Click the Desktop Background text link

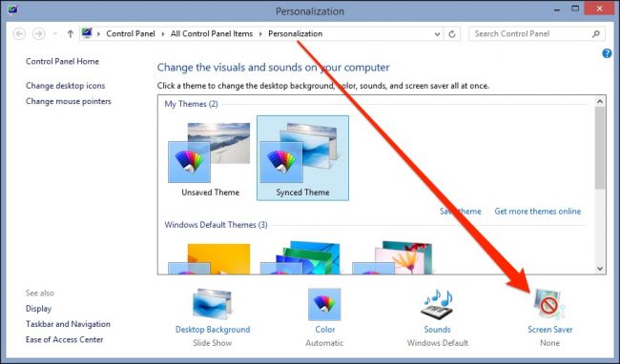(213, 330)
